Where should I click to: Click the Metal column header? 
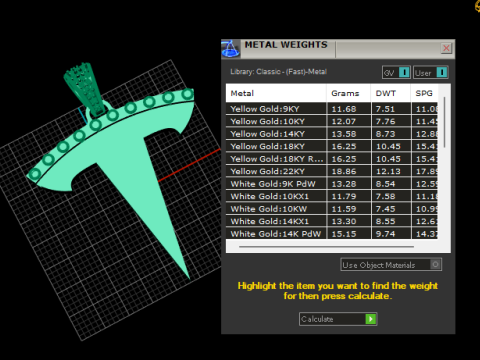click(276, 93)
